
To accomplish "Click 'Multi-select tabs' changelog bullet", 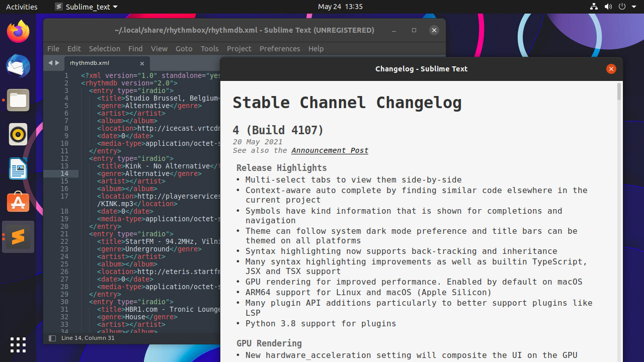I will 353,180.
